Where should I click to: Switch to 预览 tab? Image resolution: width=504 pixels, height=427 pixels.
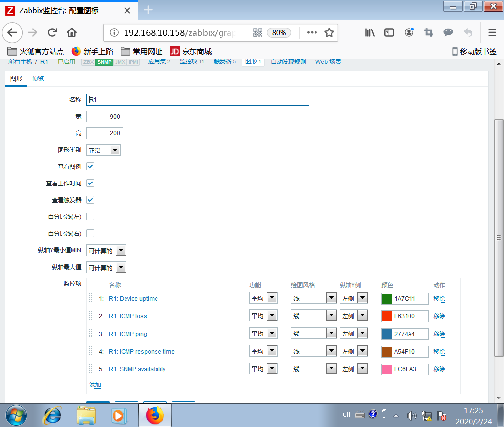point(38,78)
